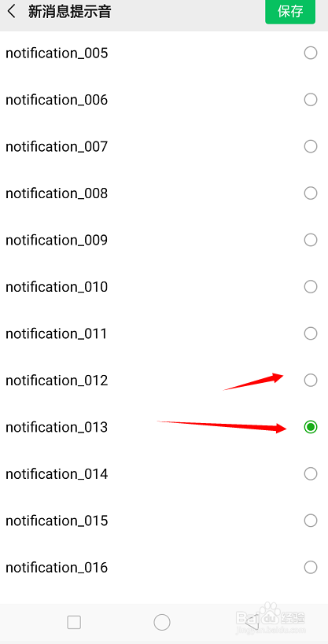The height and width of the screenshot is (644, 328).
Task: Pick the notification_009 radio button
Action: [x=311, y=240]
